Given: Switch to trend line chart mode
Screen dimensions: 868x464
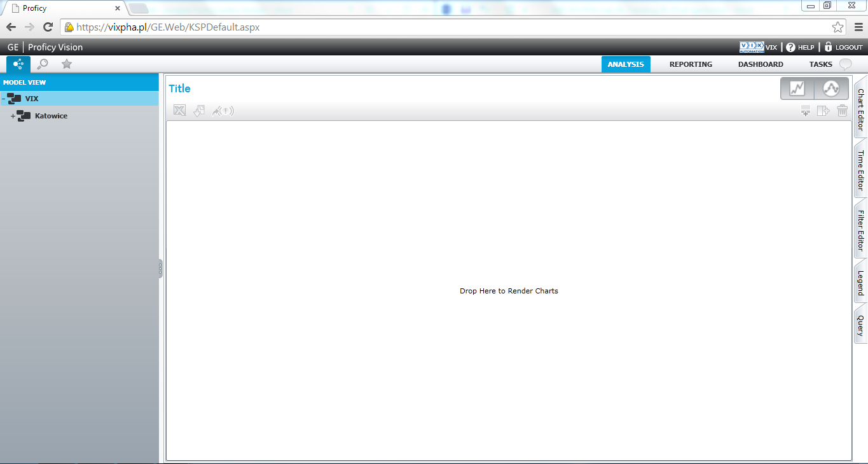Looking at the screenshot, I should tap(797, 88).
